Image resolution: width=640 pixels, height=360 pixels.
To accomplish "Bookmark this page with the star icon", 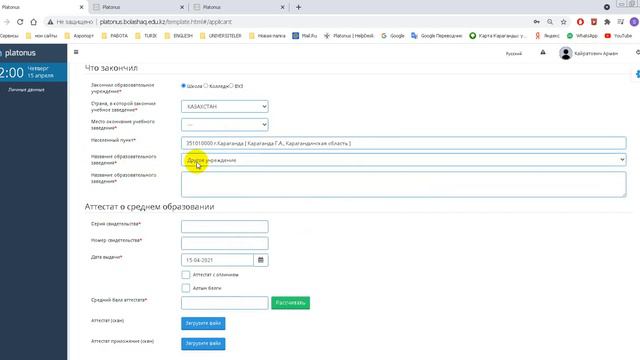I will (x=563, y=22).
